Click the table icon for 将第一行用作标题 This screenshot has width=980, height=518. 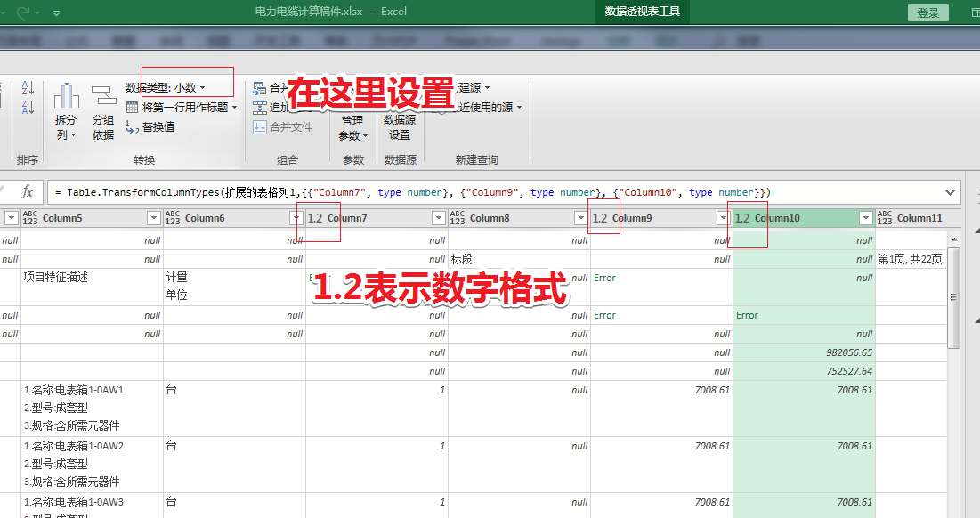point(132,108)
